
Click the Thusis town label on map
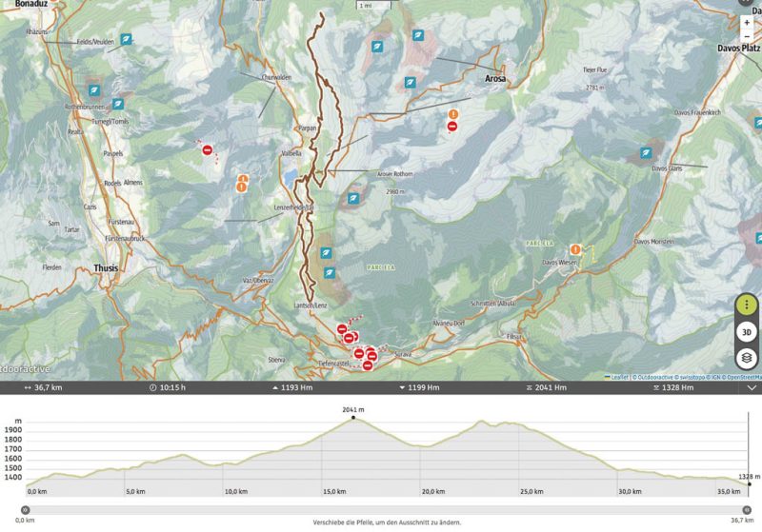coord(106,268)
